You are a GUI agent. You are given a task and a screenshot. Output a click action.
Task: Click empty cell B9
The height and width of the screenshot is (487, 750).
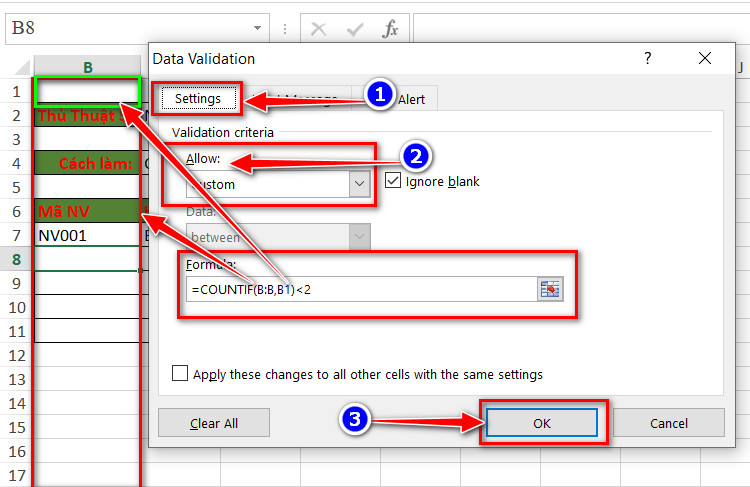pos(88,283)
